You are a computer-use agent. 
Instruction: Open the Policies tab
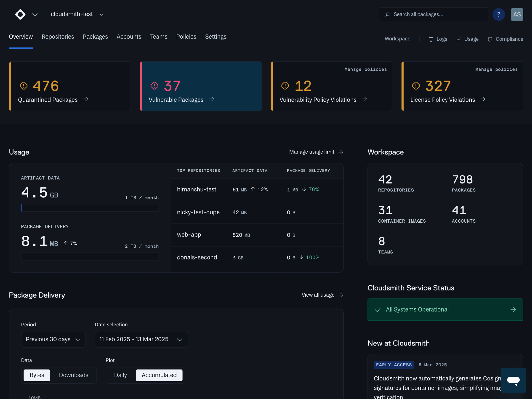(x=186, y=37)
